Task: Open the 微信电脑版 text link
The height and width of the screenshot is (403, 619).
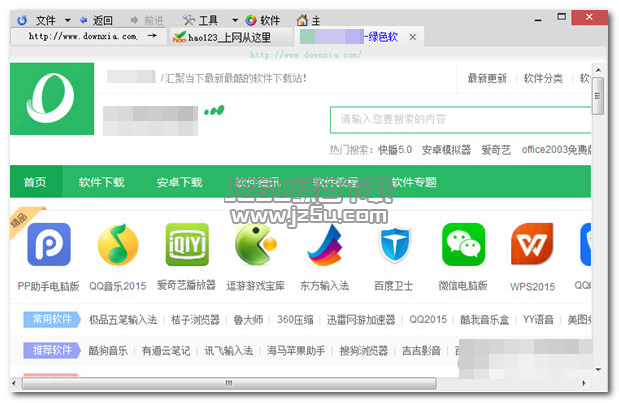Action: coord(463,285)
